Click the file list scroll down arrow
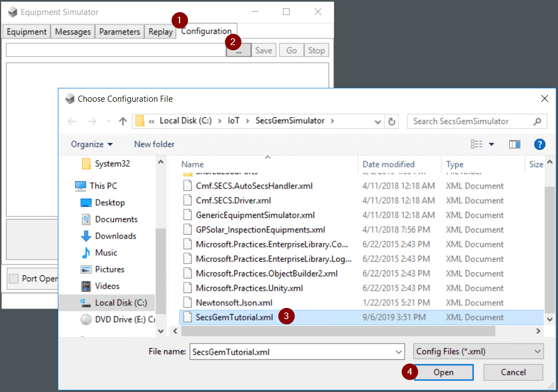 (550, 319)
